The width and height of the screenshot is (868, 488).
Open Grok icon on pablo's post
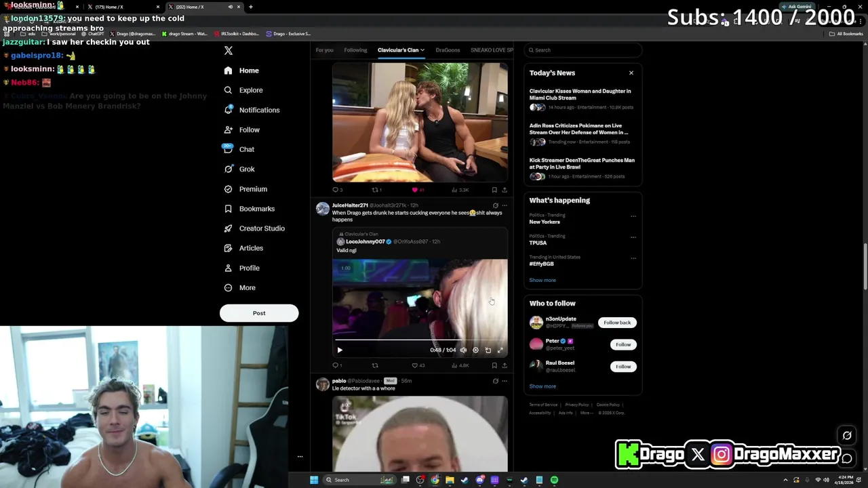496,381
